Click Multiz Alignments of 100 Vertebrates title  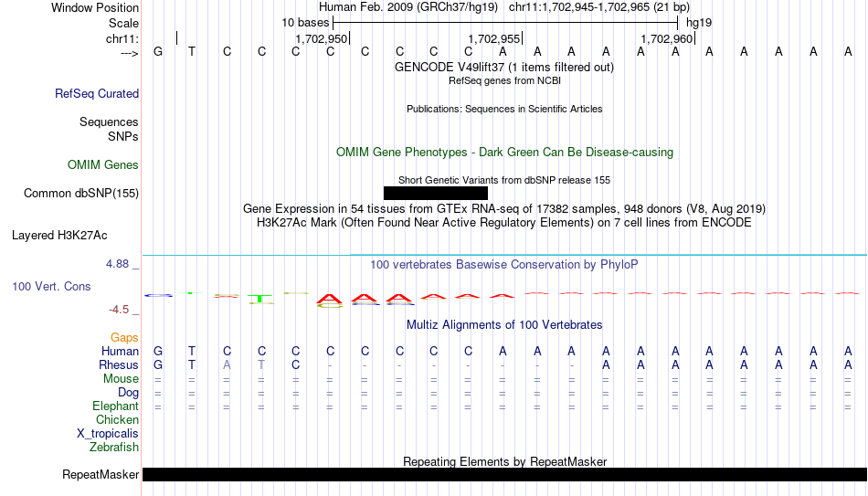tap(504, 325)
